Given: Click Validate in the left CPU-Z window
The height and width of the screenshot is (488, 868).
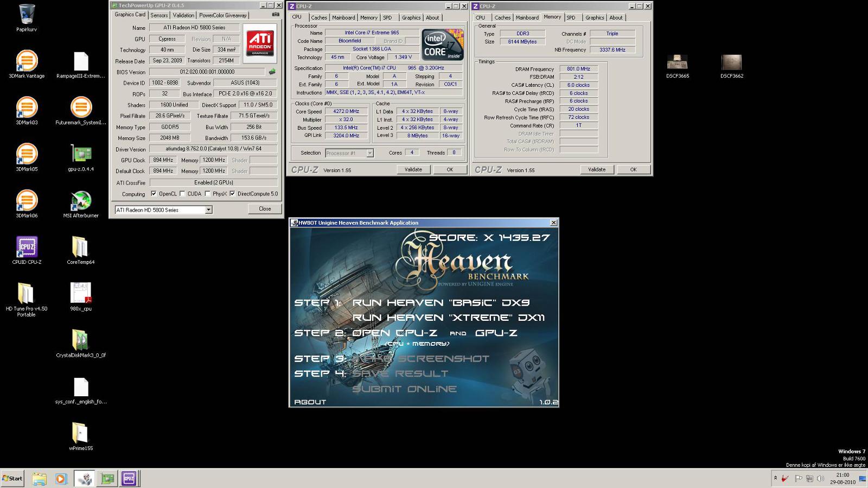Looking at the screenshot, I should click(413, 169).
